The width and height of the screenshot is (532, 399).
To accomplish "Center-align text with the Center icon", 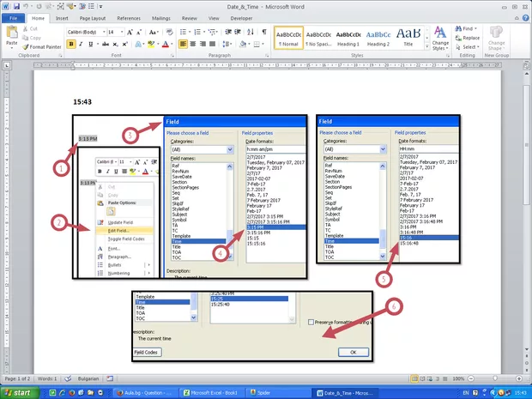I will tap(192, 44).
